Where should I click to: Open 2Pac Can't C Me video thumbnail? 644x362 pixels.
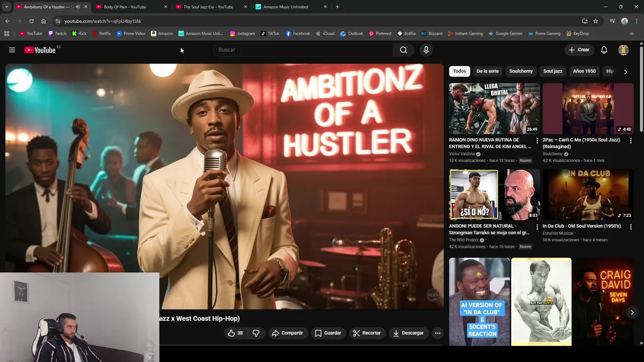coord(588,109)
